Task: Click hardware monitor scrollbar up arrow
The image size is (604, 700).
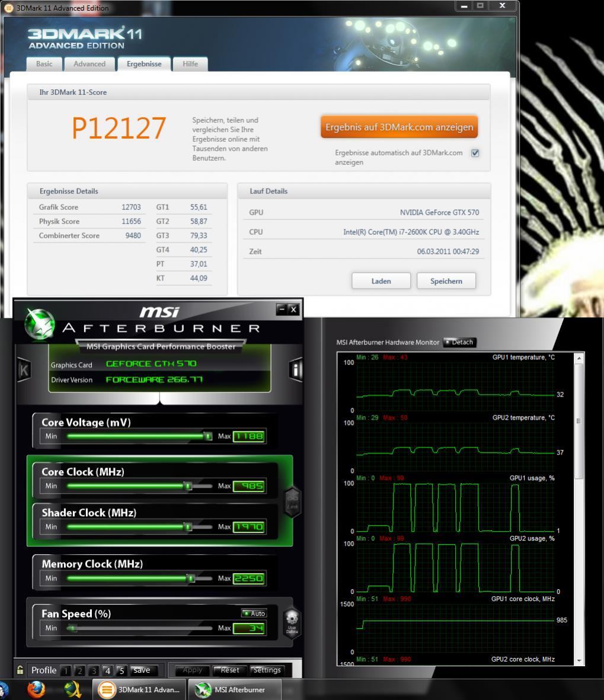Action: pos(579,358)
